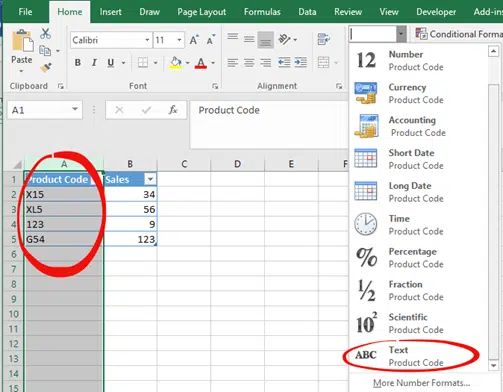
Task: Open the Underline style dropdown arrow
Action: [123, 63]
